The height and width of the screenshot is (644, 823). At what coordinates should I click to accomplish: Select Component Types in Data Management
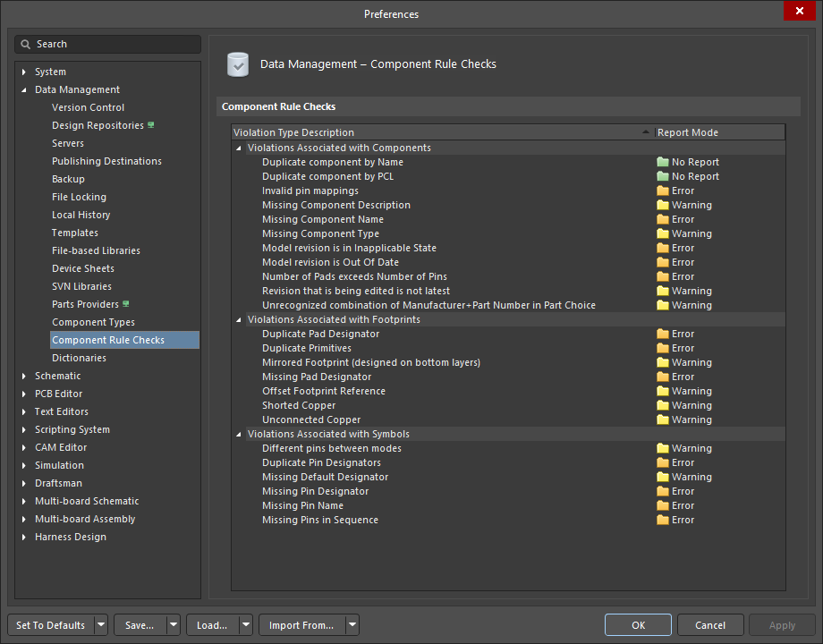click(93, 322)
